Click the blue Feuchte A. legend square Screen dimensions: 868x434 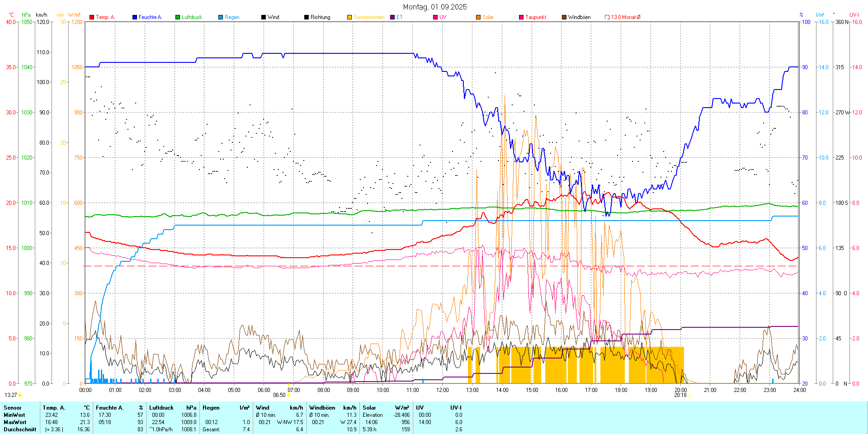click(x=135, y=17)
